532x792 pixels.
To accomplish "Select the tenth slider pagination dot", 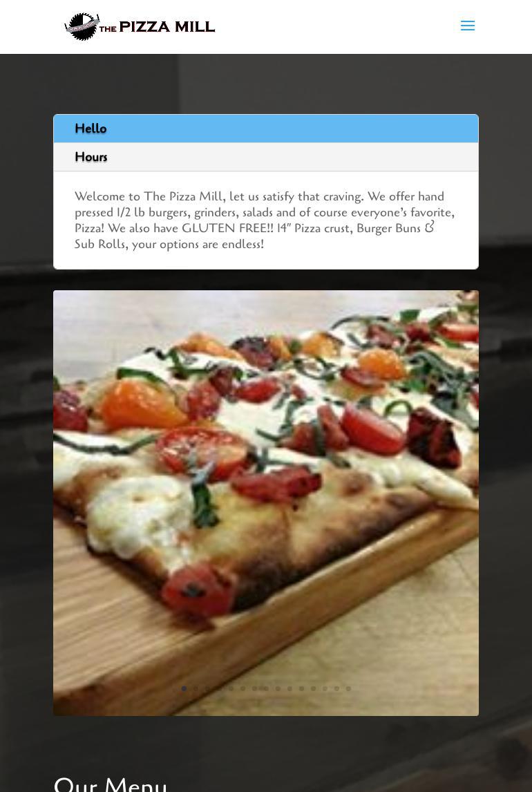I will tap(289, 688).
